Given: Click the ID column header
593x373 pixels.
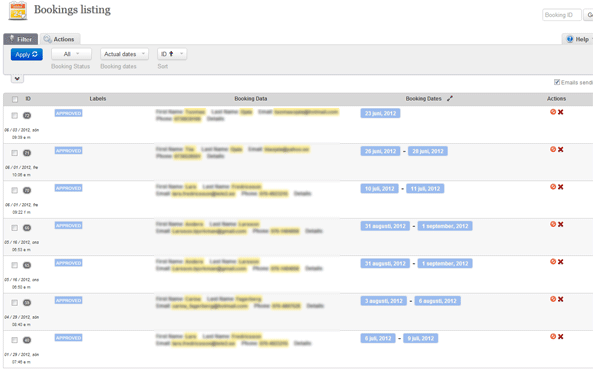Looking at the screenshot, I should click(28, 99).
